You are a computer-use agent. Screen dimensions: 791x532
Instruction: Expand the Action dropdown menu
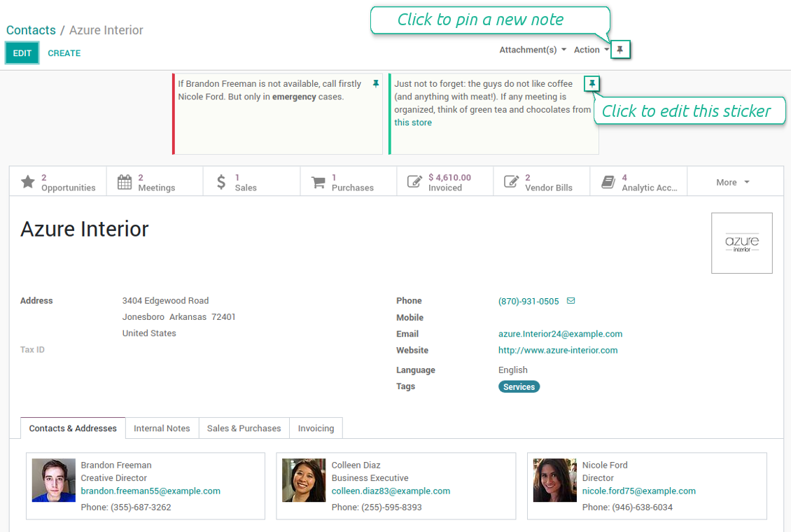(591, 50)
